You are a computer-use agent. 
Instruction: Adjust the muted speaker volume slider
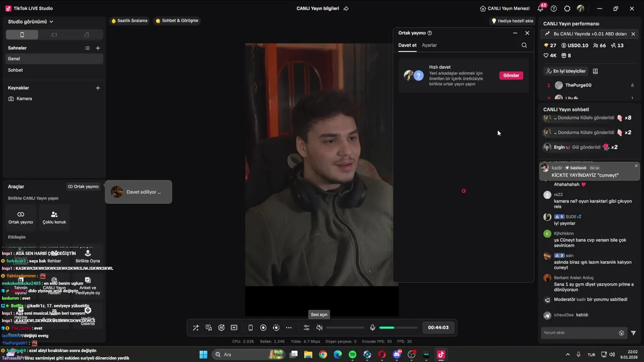[x=345, y=328]
